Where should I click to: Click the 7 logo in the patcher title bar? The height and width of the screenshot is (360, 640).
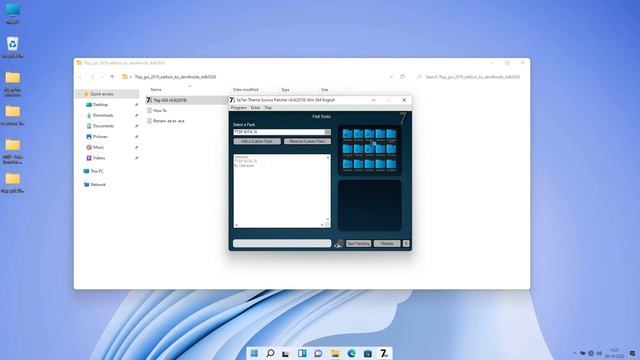pyautogui.click(x=231, y=100)
